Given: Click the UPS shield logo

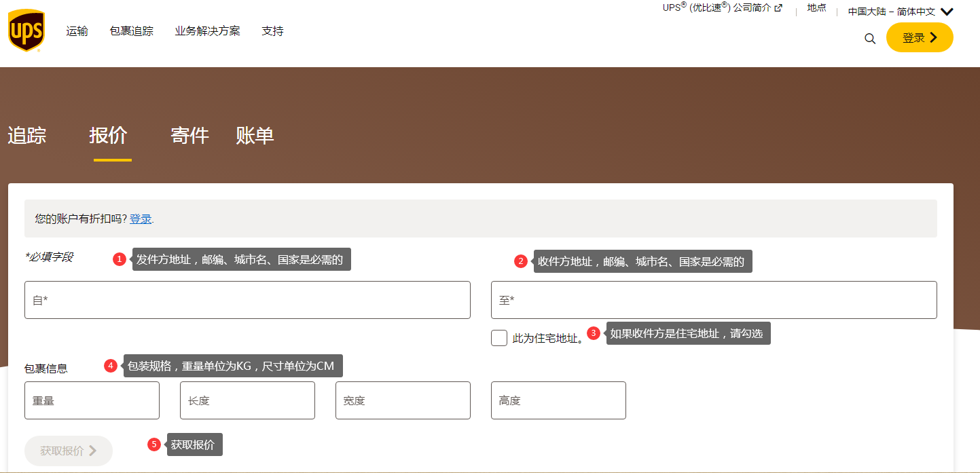Looking at the screenshot, I should [26, 31].
